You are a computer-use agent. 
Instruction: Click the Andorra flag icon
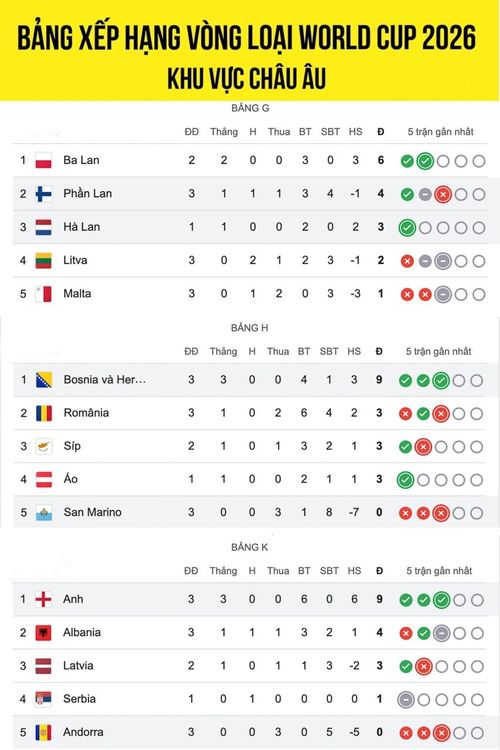click(44, 732)
